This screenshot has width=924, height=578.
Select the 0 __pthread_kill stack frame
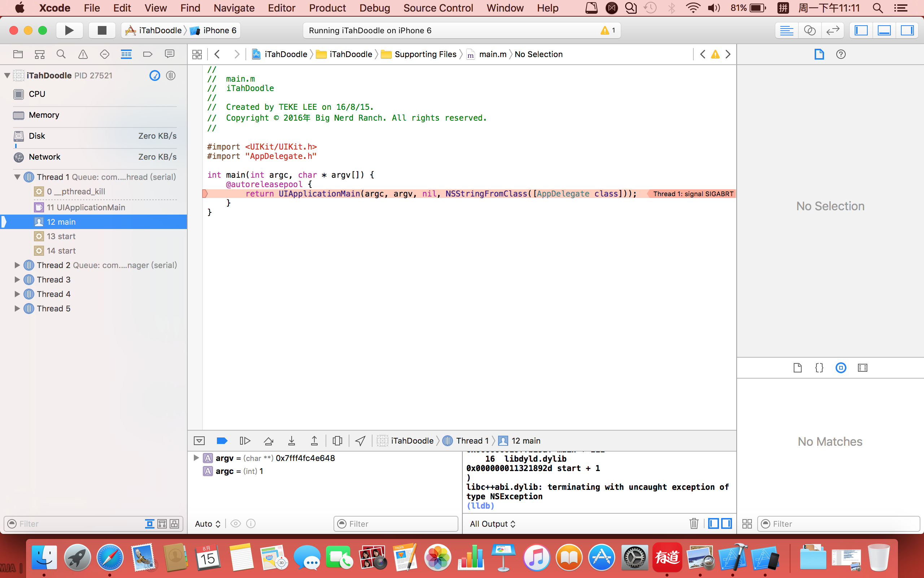[x=93, y=191]
